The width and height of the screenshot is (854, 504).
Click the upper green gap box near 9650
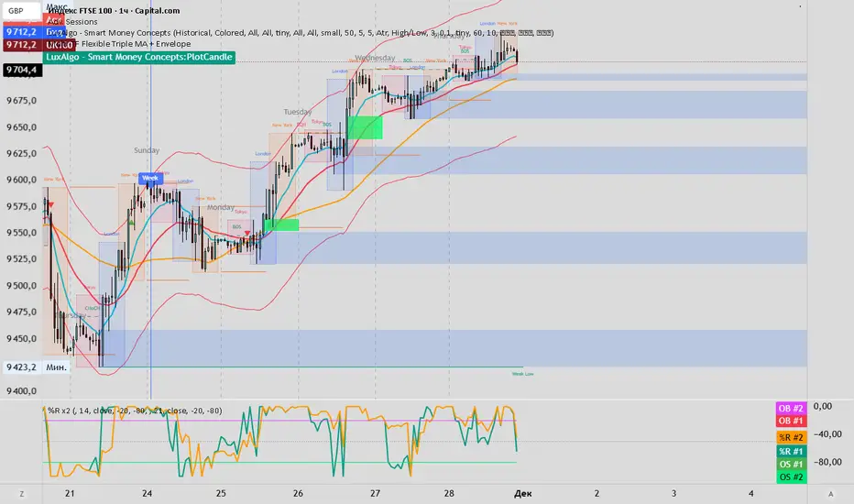[365, 127]
